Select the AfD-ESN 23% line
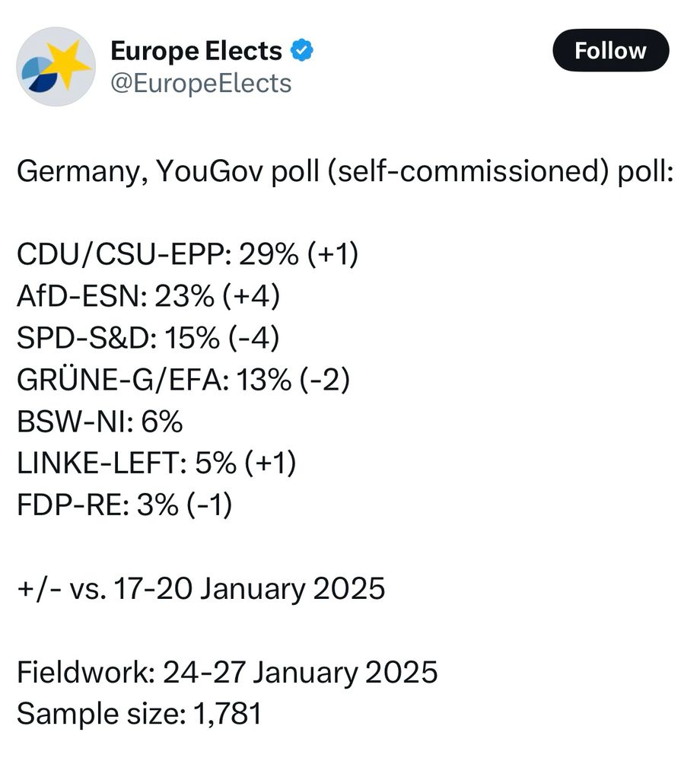 click(148, 295)
